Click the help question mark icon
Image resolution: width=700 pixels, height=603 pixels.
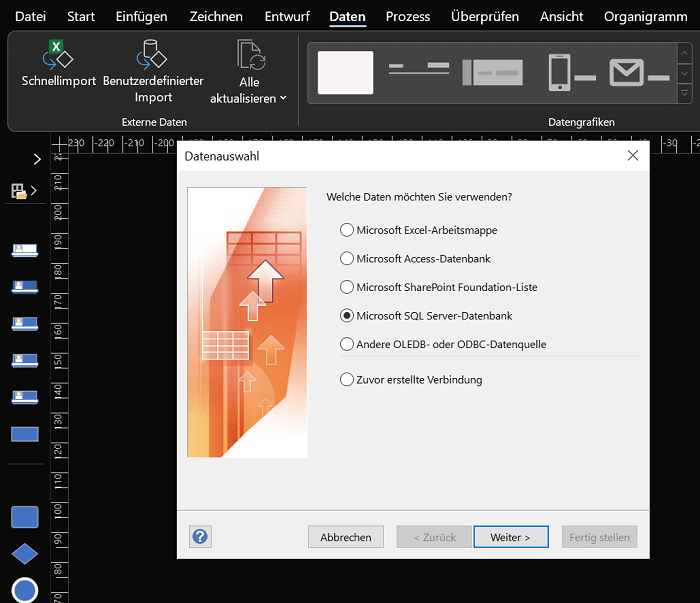pyautogui.click(x=200, y=536)
